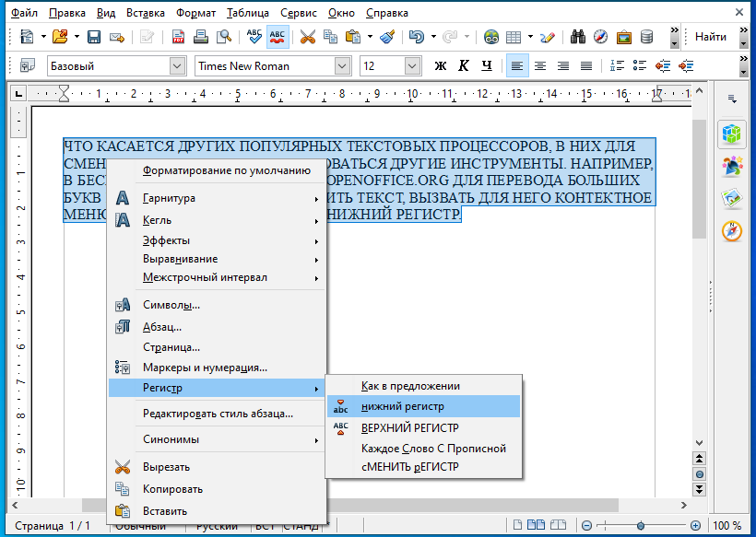
Task: Expand the Times New Roman font dropdown
Action: pyautogui.click(x=342, y=66)
